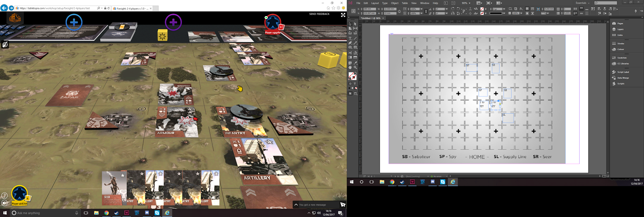Open the Tabletopia logo menu
Image resolution: width=644 pixels, height=217 pixels.
(x=15, y=18)
